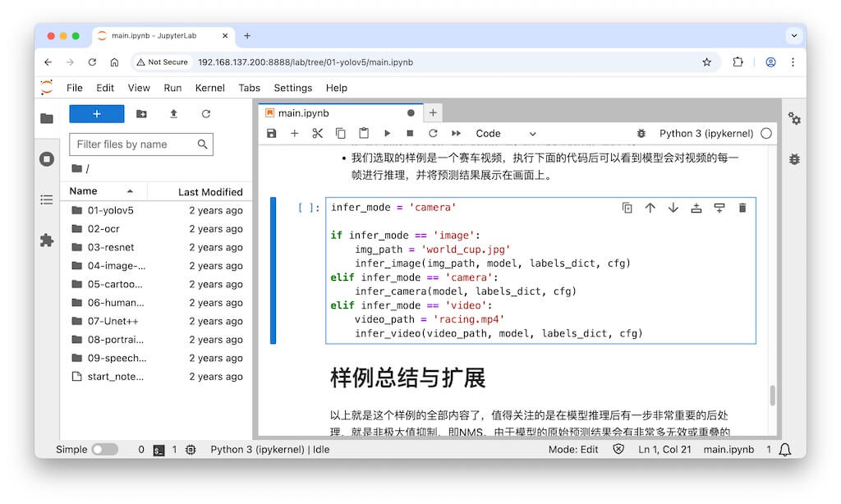Open Running Terminals and Kernels sidebar
The width and height of the screenshot is (841, 504).
tap(47, 159)
